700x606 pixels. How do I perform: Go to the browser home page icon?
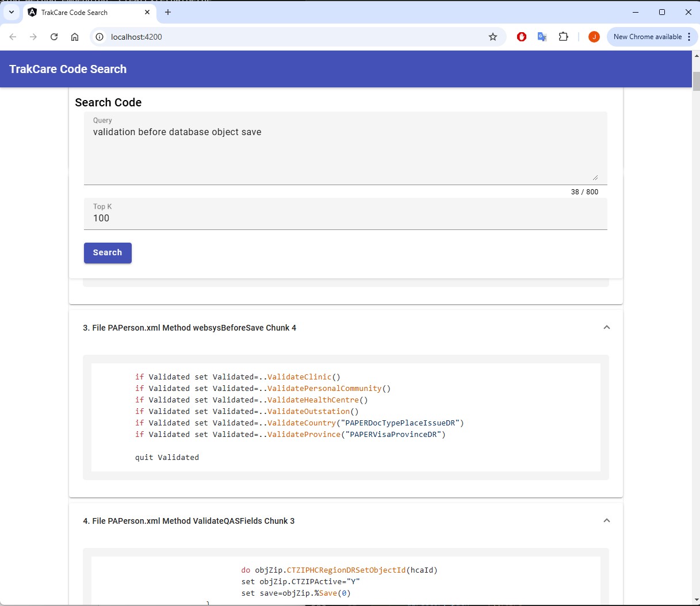coord(75,37)
